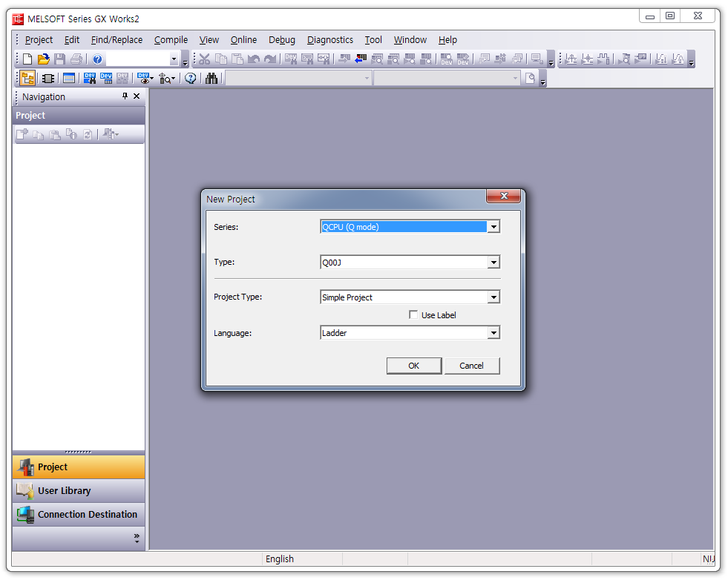The height and width of the screenshot is (580, 728).
Task: Click the Dev watch eye icon
Action: (143, 79)
